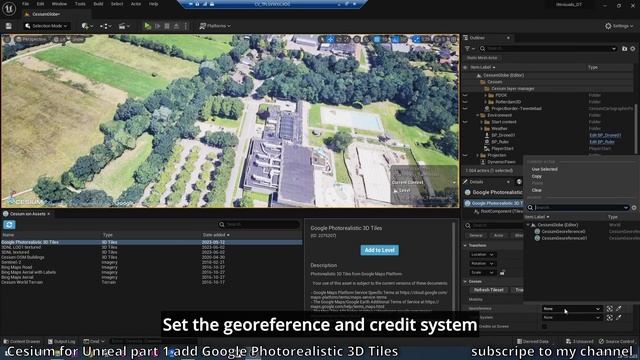Viewport: 640px width, 360px height.
Task: Open the Platforms dropdown
Action: point(215,26)
